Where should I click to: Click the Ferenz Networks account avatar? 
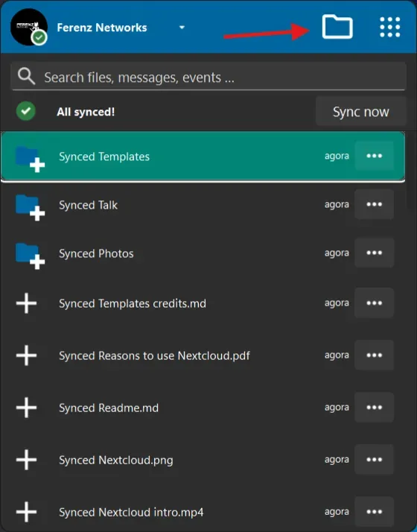[29, 27]
